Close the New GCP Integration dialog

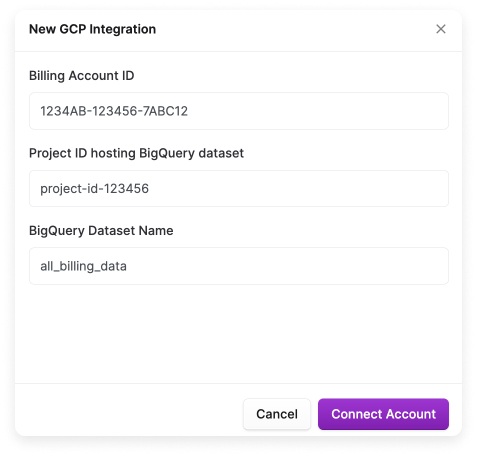click(441, 29)
